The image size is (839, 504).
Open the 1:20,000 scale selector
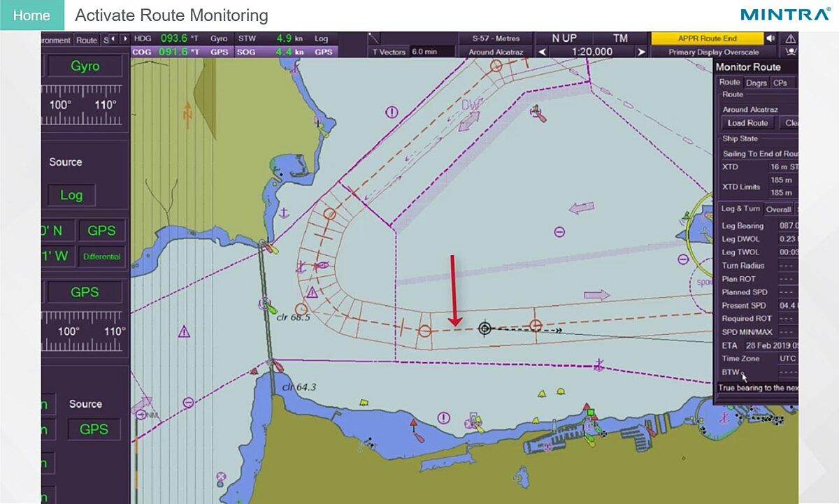point(591,52)
